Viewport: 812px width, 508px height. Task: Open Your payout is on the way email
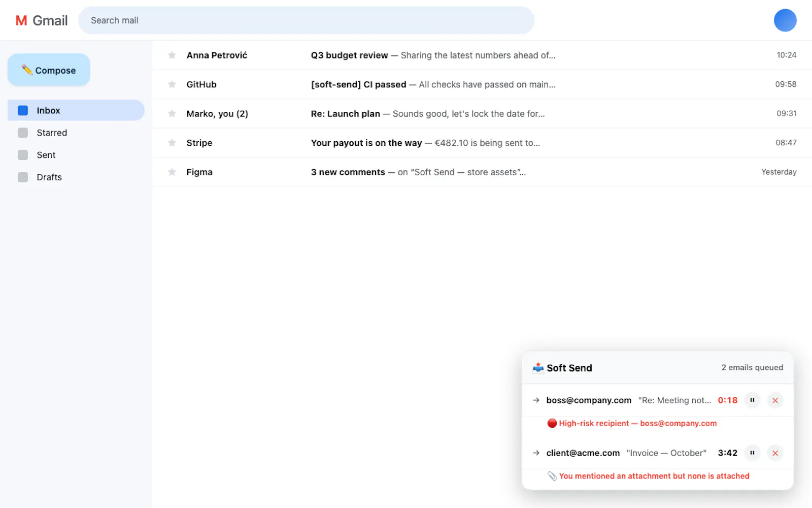coord(482,143)
